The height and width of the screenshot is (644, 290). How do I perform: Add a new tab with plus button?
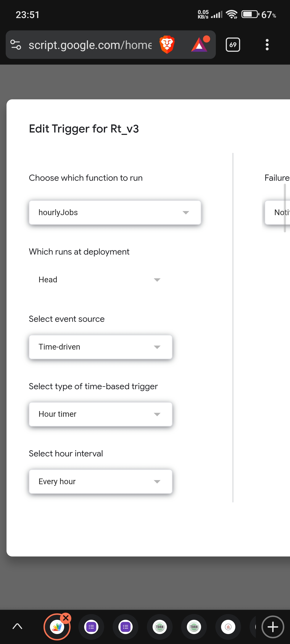pos(272,626)
